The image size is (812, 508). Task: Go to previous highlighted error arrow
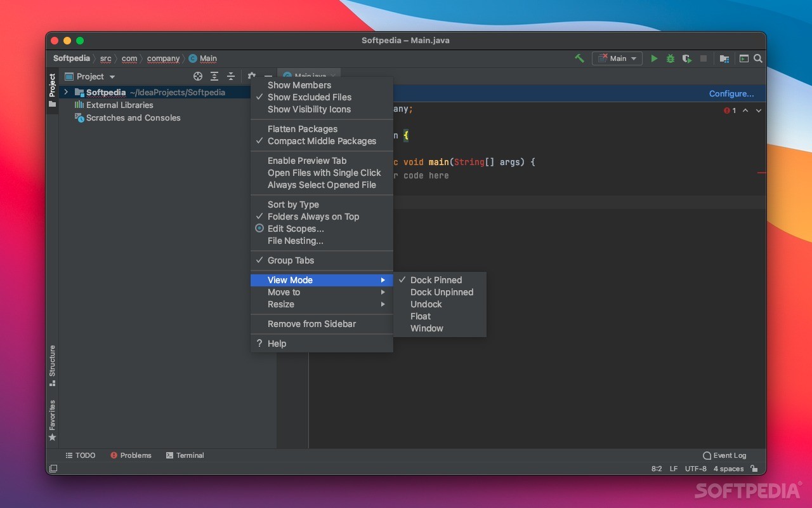pos(745,110)
